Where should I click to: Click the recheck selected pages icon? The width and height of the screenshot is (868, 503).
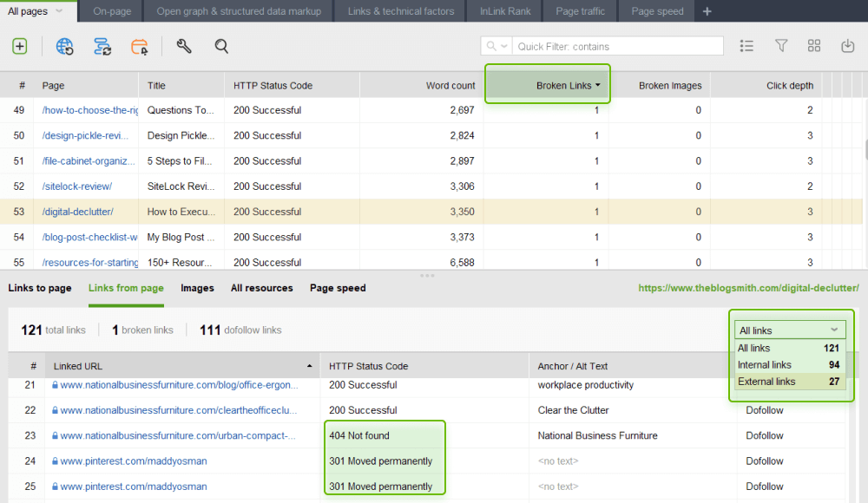point(102,47)
